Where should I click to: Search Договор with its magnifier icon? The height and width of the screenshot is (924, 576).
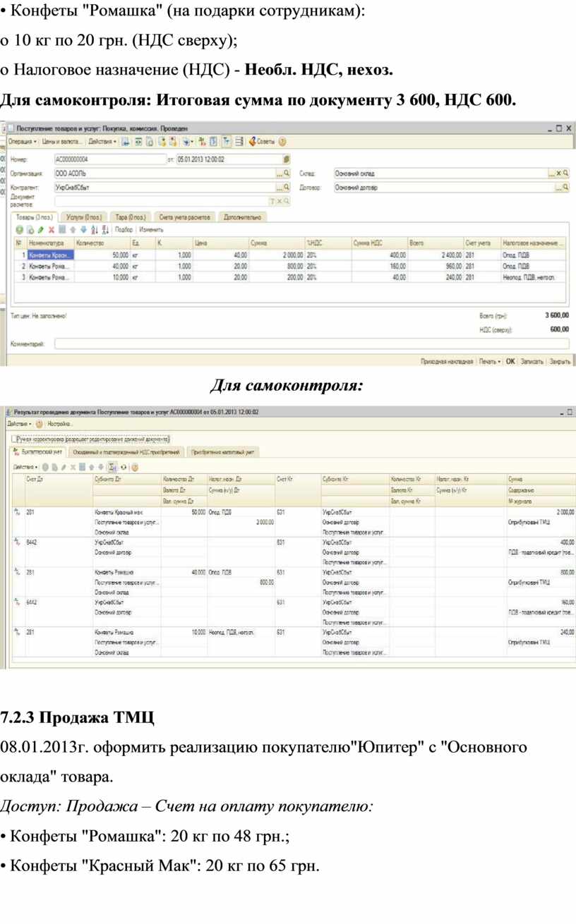(565, 188)
